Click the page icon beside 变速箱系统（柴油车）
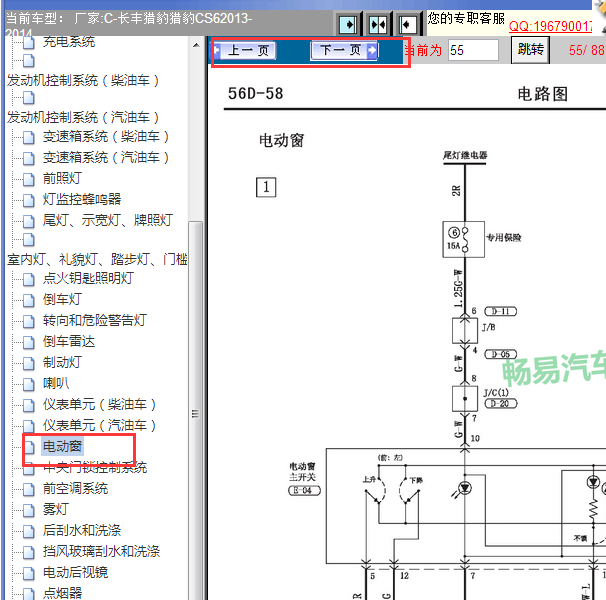Image resolution: width=606 pixels, height=600 pixels. [29, 137]
